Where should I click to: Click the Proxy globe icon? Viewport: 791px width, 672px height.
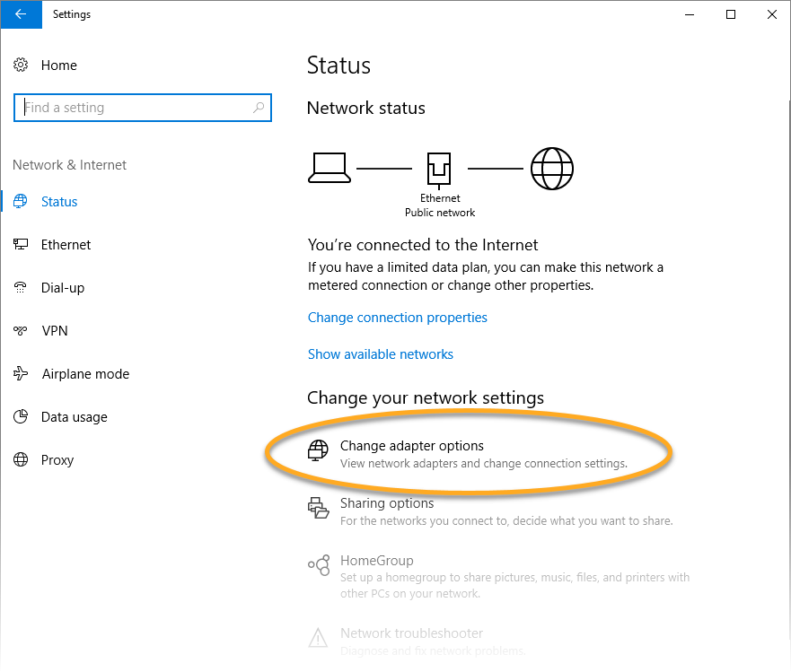21,460
